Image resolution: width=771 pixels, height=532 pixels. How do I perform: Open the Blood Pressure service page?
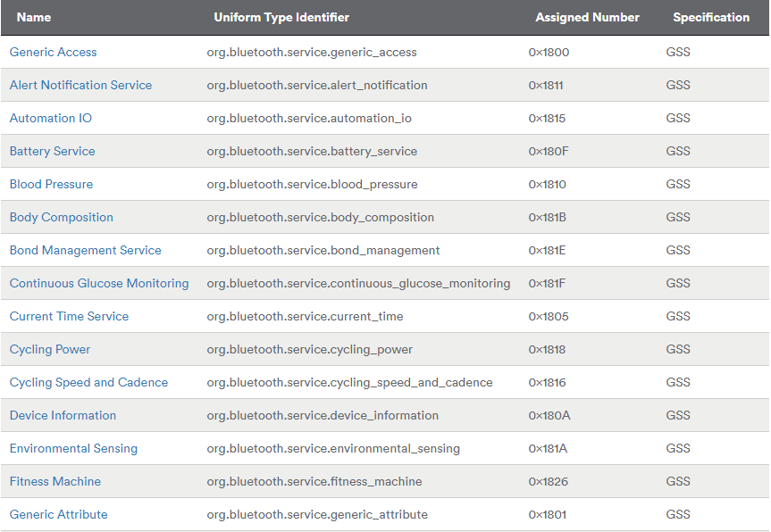coord(51,184)
